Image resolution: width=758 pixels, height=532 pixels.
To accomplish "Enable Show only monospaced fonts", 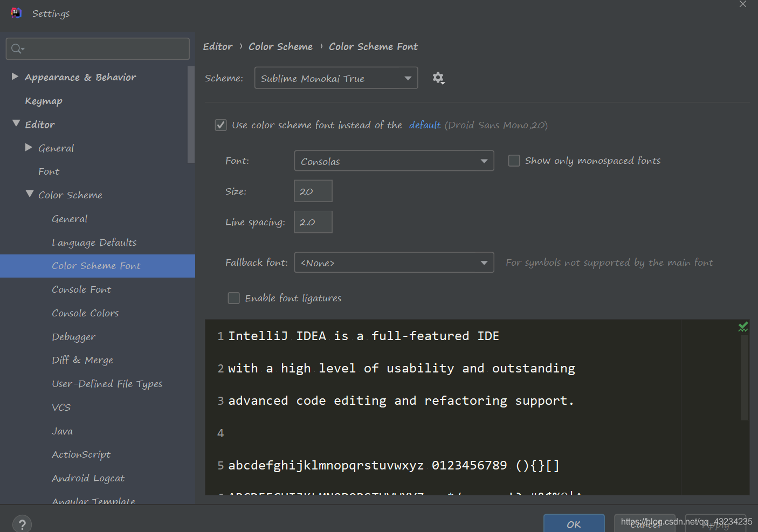I will (514, 161).
